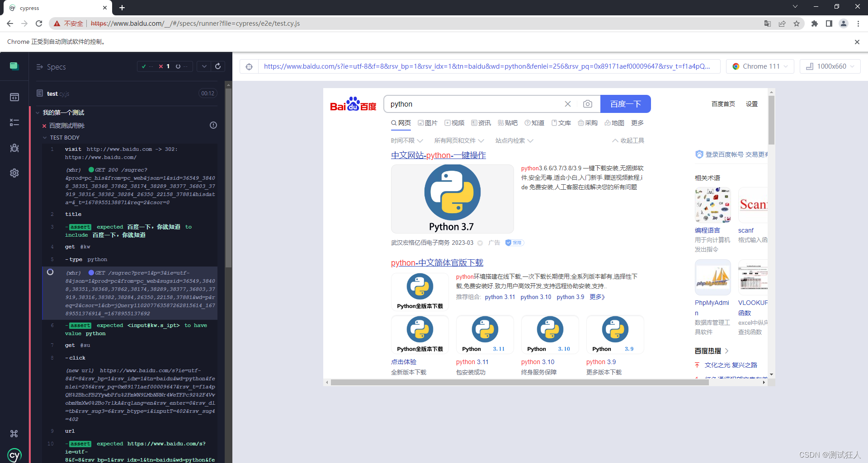Click the 'type python' command log entry
This screenshot has height=463, width=868.
click(x=130, y=259)
